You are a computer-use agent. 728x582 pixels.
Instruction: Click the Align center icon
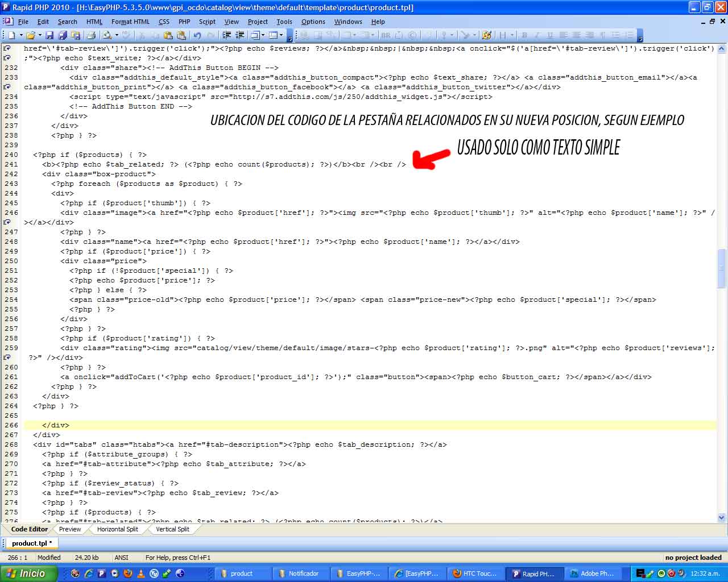click(576, 35)
